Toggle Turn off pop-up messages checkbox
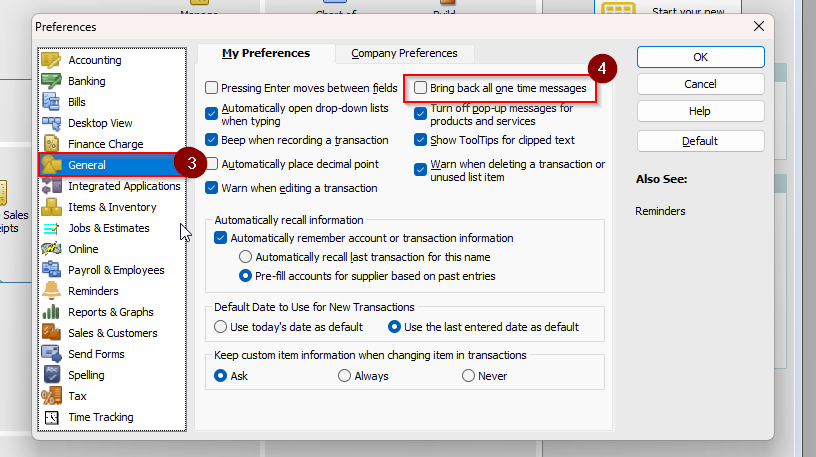 420,113
